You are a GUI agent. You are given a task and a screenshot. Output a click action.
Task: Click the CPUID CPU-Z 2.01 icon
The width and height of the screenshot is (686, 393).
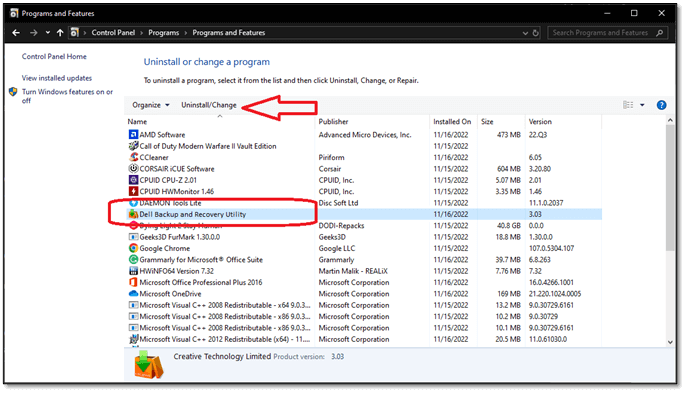click(x=133, y=180)
